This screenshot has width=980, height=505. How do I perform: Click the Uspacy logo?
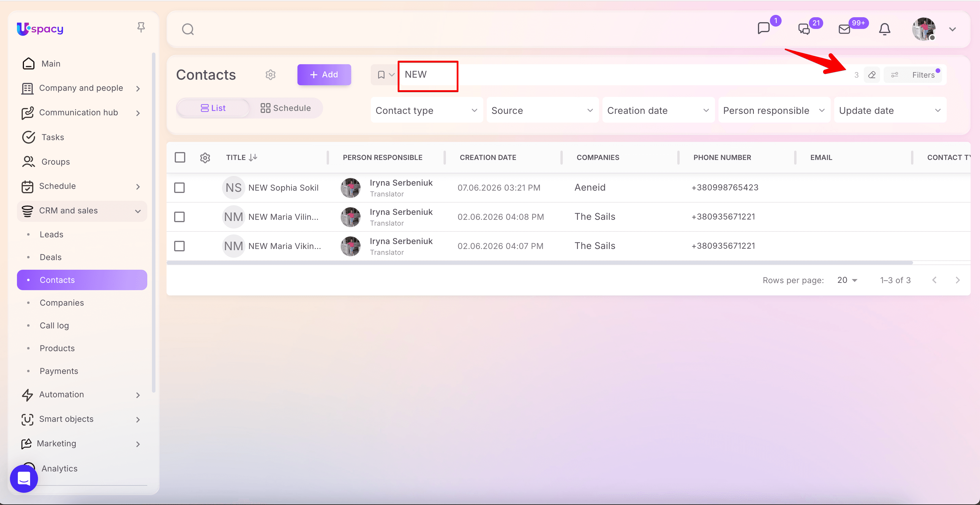[40, 29]
